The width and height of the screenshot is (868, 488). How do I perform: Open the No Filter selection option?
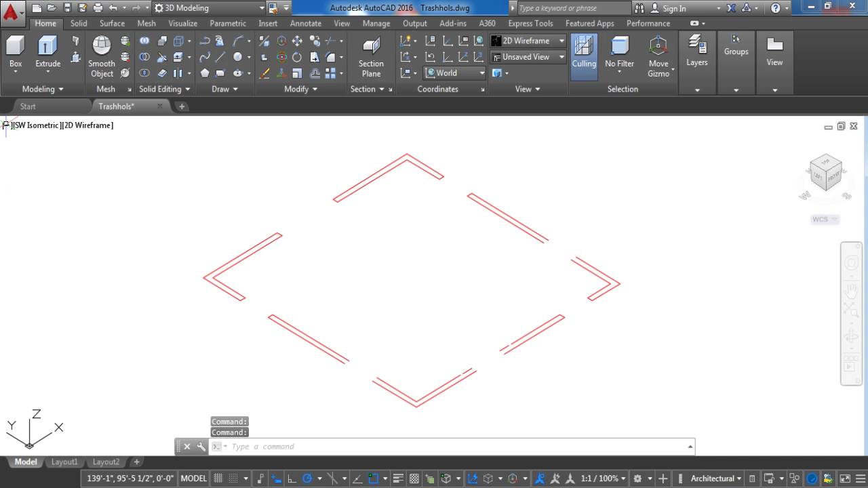pyautogui.click(x=619, y=53)
